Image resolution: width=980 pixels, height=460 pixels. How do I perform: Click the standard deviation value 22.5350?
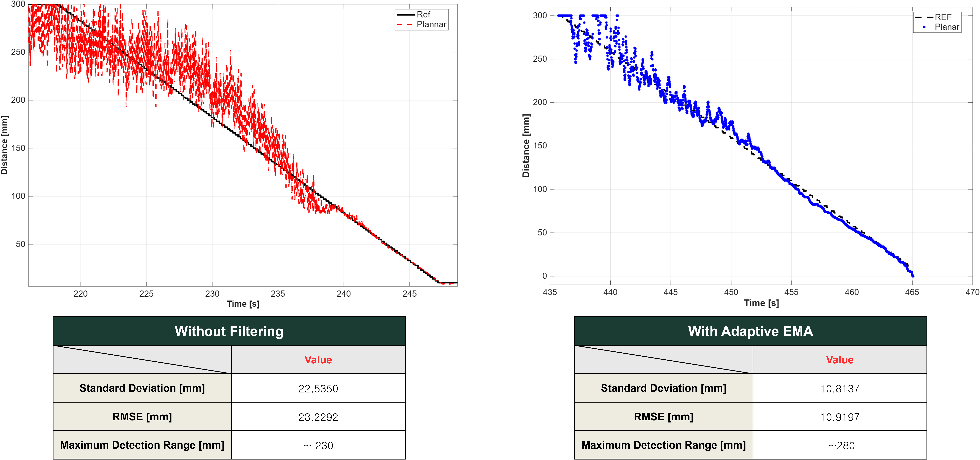[x=318, y=388]
